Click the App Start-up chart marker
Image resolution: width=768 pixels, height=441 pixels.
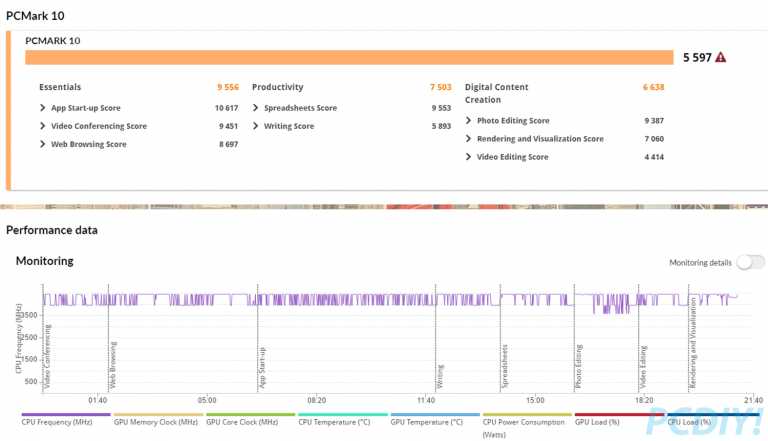[x=262, y=368]
